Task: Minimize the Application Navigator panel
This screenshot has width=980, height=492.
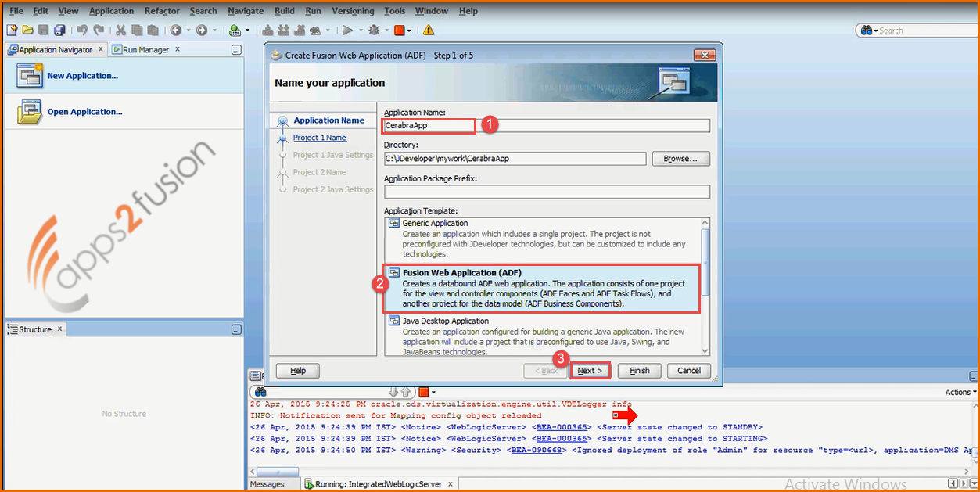Action: point(237,50)
